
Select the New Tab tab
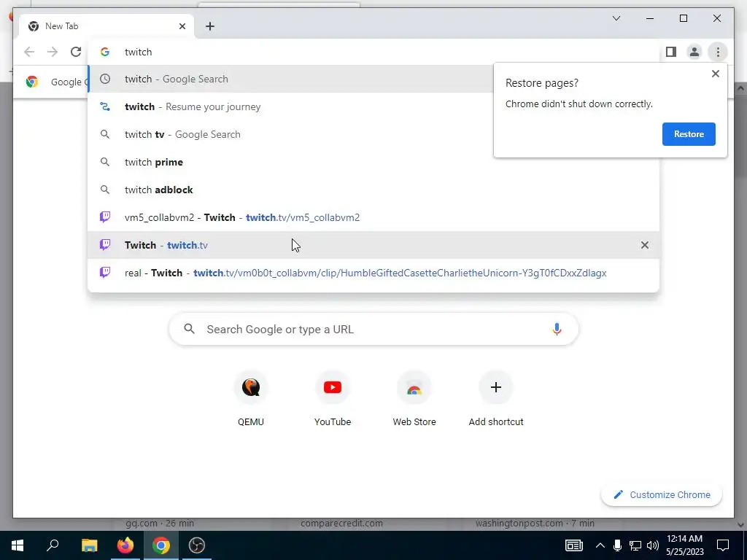pos(106,26)
